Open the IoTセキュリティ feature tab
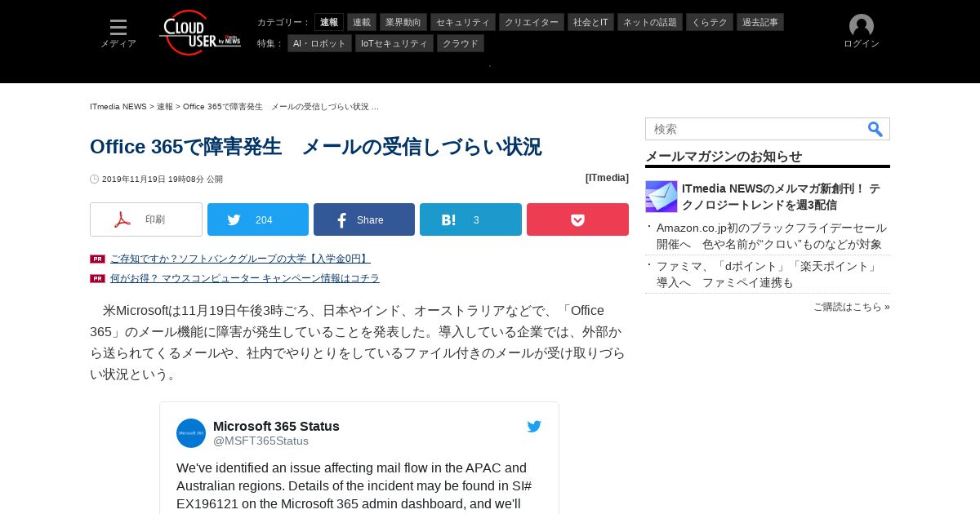The image size is (980, 514). (394, 43)
